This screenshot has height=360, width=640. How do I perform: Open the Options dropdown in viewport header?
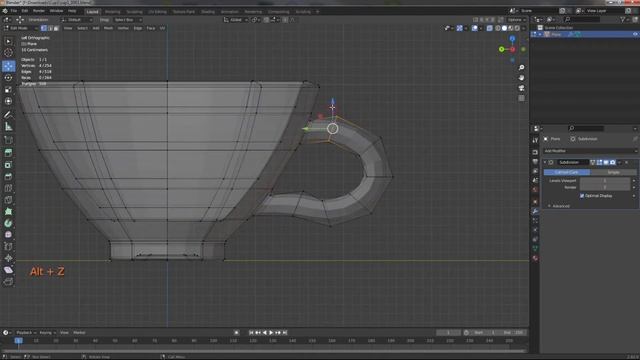click(516, 20)
